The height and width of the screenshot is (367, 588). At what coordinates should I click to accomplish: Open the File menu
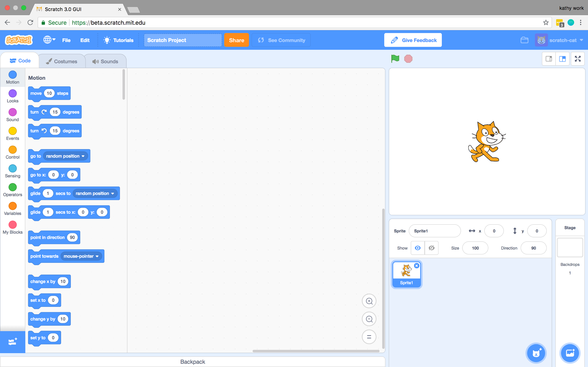pos(66,40)
